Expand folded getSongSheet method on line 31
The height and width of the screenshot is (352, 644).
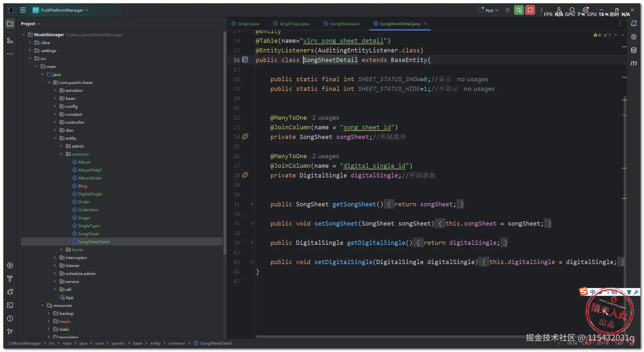click(x=252, y=204)
